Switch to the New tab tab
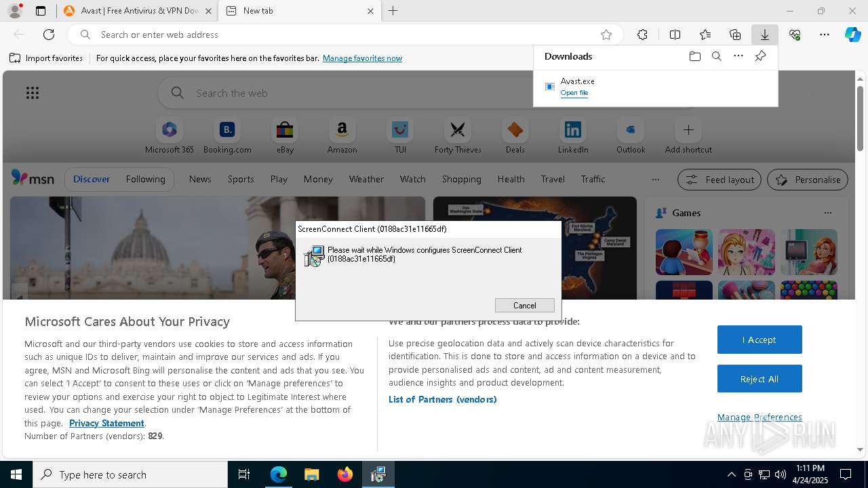868x488 pixels. coord(298,11)
